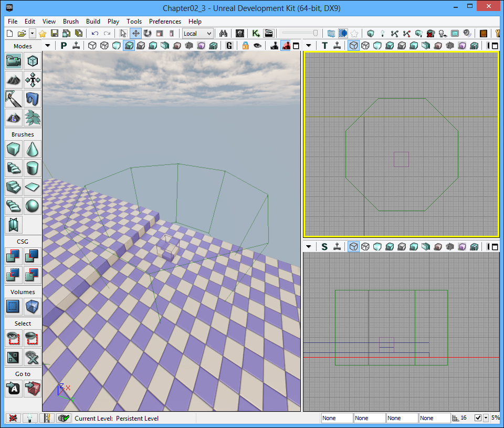504x428 pixels.
Task: Toggle the checkbox in the status bar
Action: click(478, 418)
